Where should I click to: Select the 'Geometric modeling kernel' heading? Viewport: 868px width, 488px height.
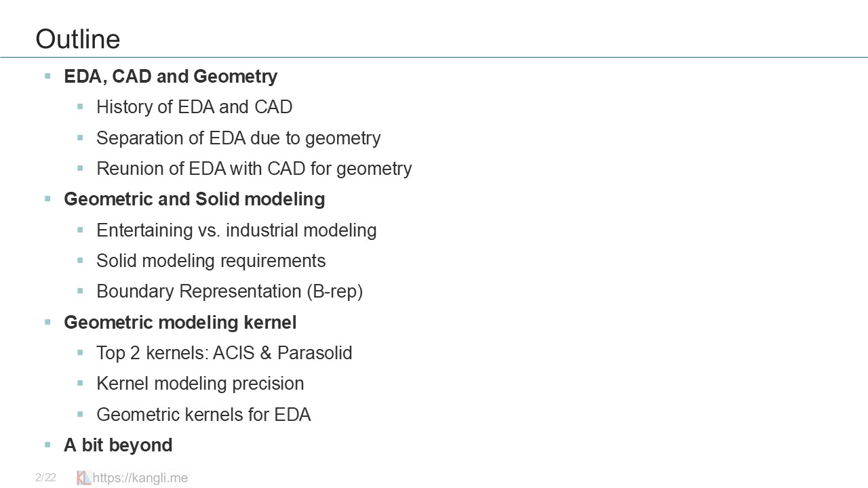coord(180,323)
